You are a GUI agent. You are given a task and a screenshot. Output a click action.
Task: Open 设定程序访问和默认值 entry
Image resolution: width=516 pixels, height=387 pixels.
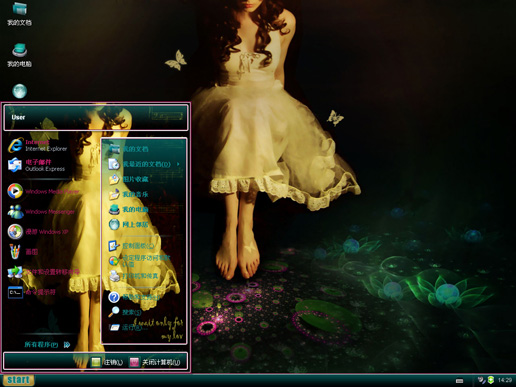[x=140, y=261]
